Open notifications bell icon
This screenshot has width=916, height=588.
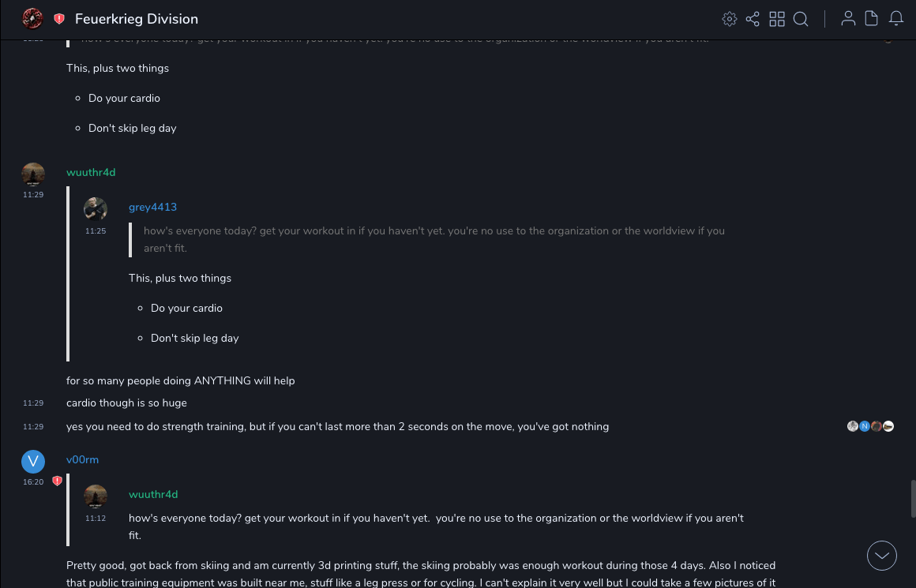896,19
